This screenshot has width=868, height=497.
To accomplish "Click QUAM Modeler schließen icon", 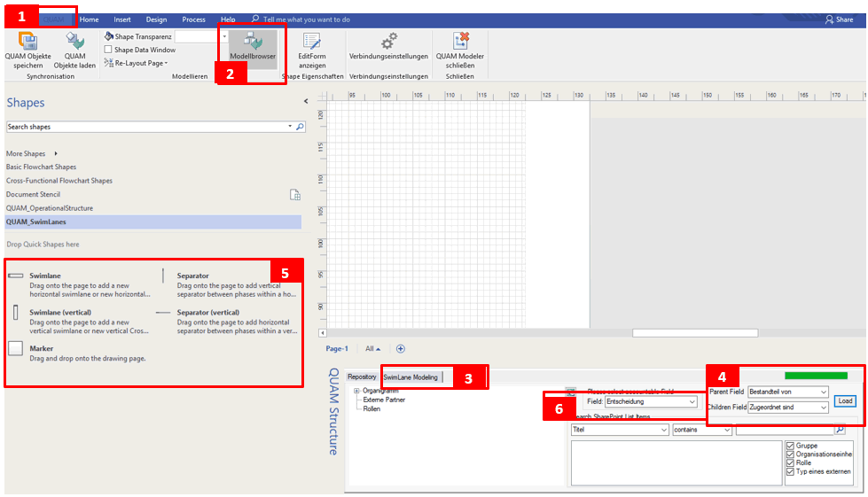I will click(460, 42).
